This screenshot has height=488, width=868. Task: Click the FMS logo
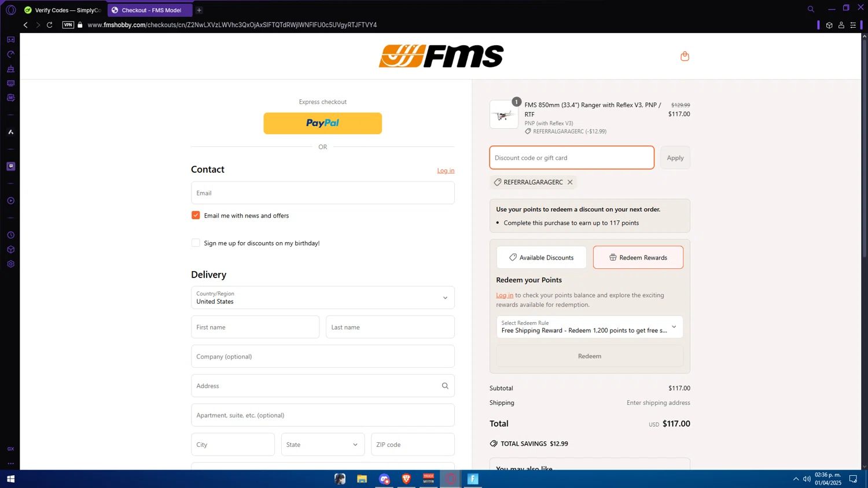coord(441,56)
